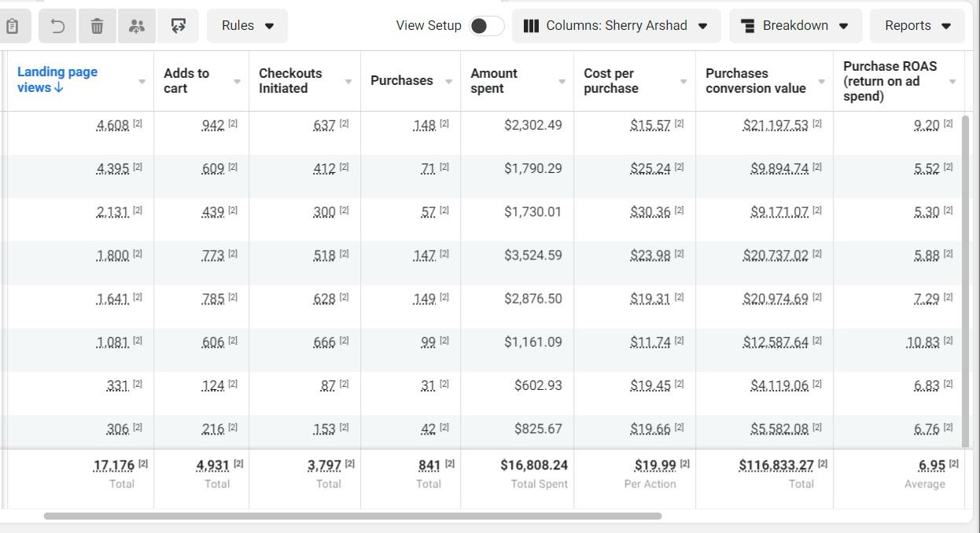Click the trash delete icon
This screenshot has width=980, height=533.
tap(97, 26)
